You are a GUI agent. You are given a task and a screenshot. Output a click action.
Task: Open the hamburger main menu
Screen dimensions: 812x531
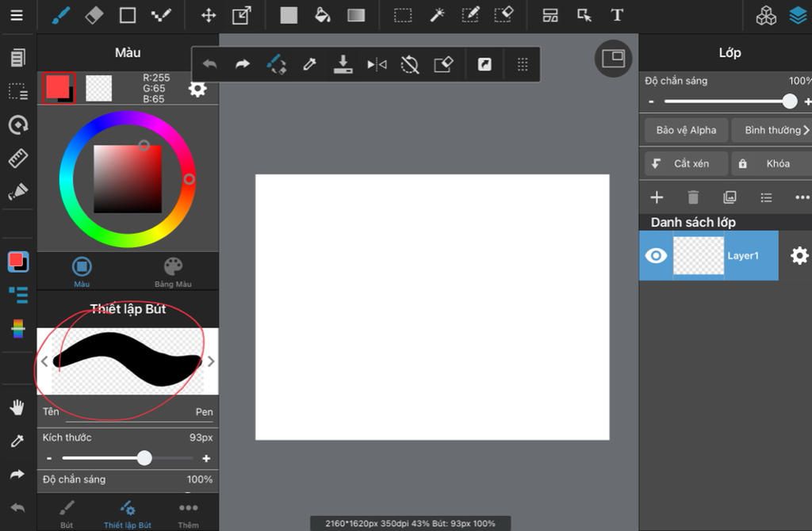pyautogui.click(x=17, y=15)
